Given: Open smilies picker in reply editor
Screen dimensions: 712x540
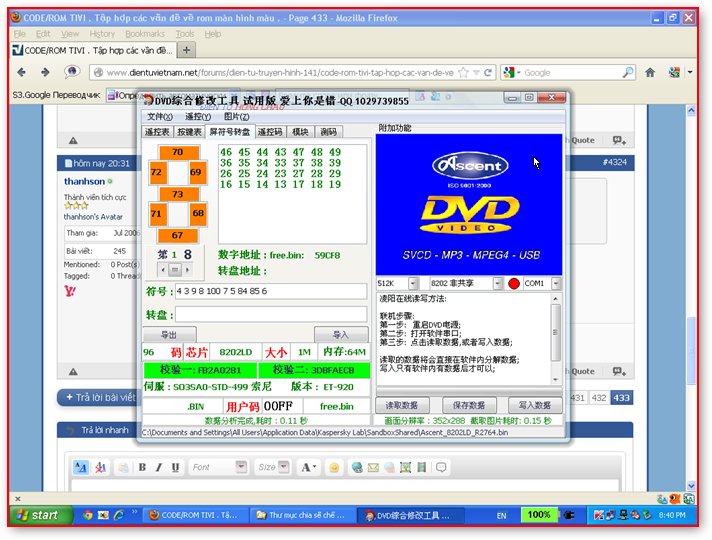Looking at the screenshot, I should [334, 467].
